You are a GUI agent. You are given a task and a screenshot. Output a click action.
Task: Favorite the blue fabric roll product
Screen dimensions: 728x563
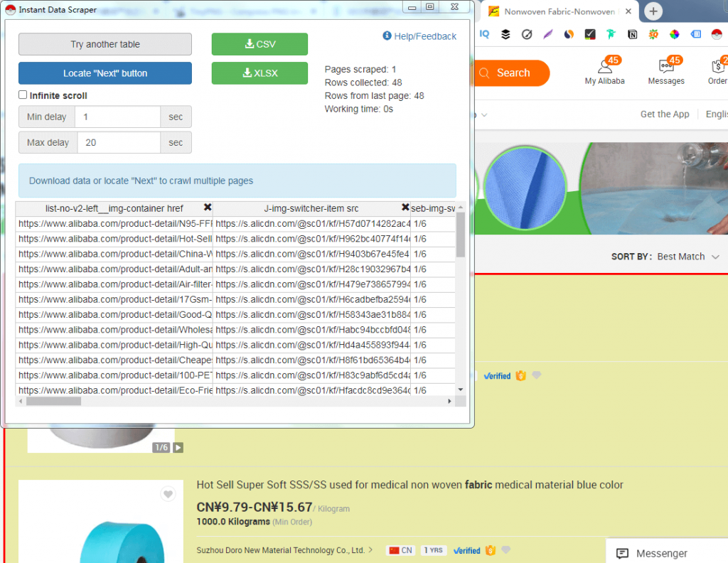tap(168, 494)
